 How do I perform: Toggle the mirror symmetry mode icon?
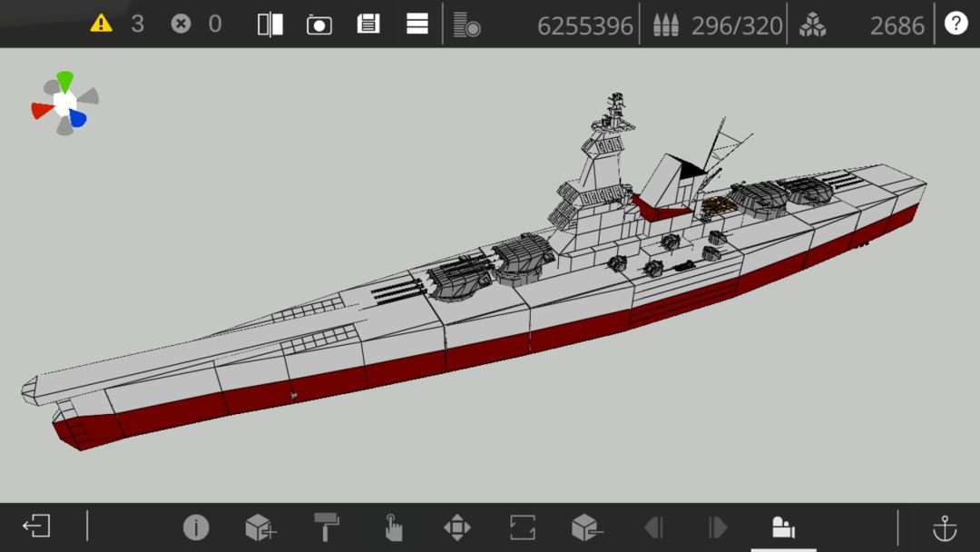pyautogui.click(x=270, y=25)
